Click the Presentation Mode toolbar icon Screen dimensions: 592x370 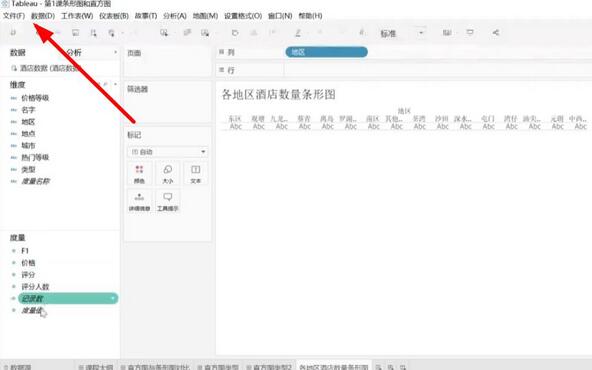coord(470,32)
